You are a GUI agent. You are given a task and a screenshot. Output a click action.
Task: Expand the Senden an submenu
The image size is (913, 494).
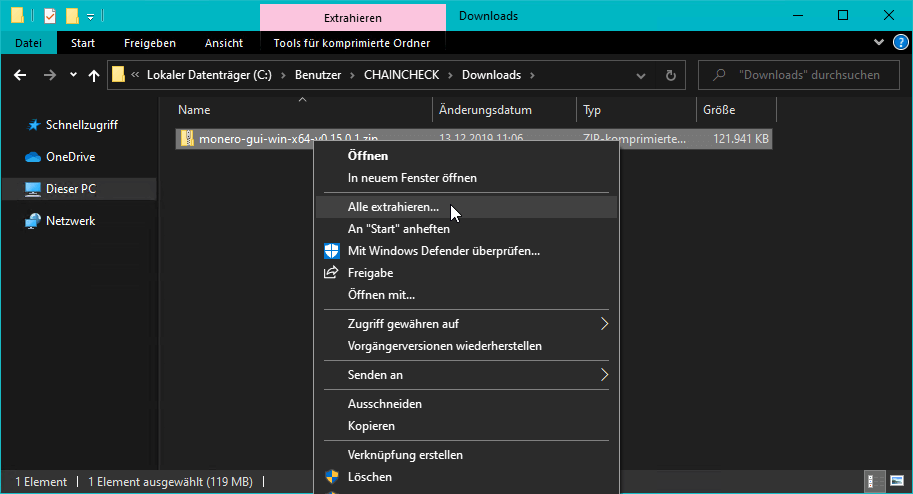click(466, 375)
